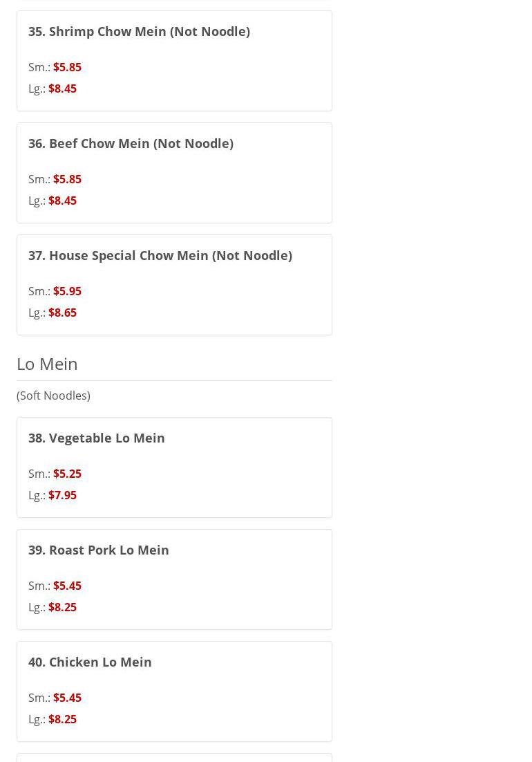
Task: Choose large Roast Pork Lo Mein $8.25
Action: (x=62, y=607)
